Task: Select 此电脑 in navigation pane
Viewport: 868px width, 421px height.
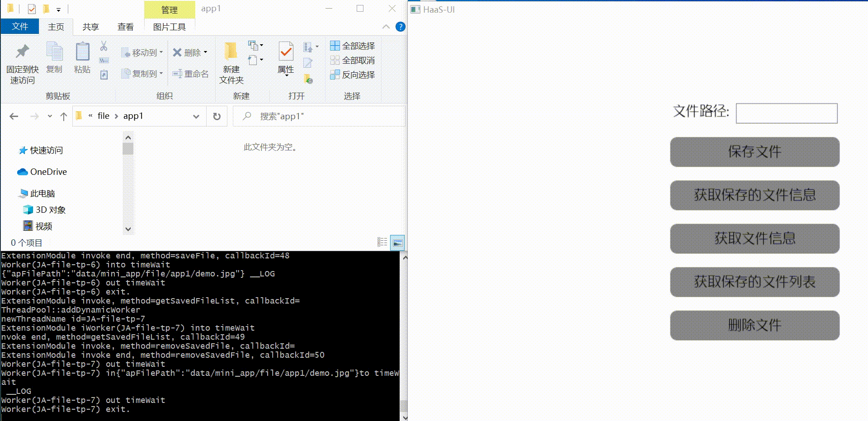Action: coord(36,193)
